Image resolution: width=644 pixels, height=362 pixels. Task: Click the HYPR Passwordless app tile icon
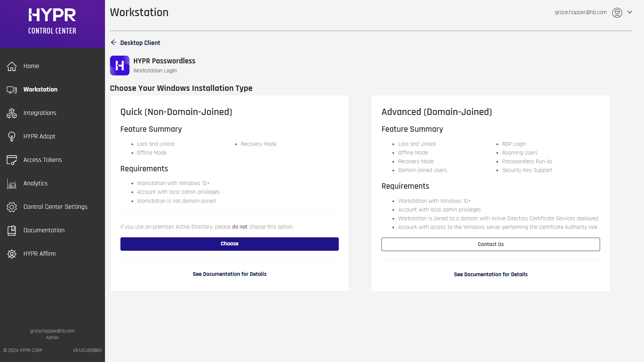pos(120,65)
